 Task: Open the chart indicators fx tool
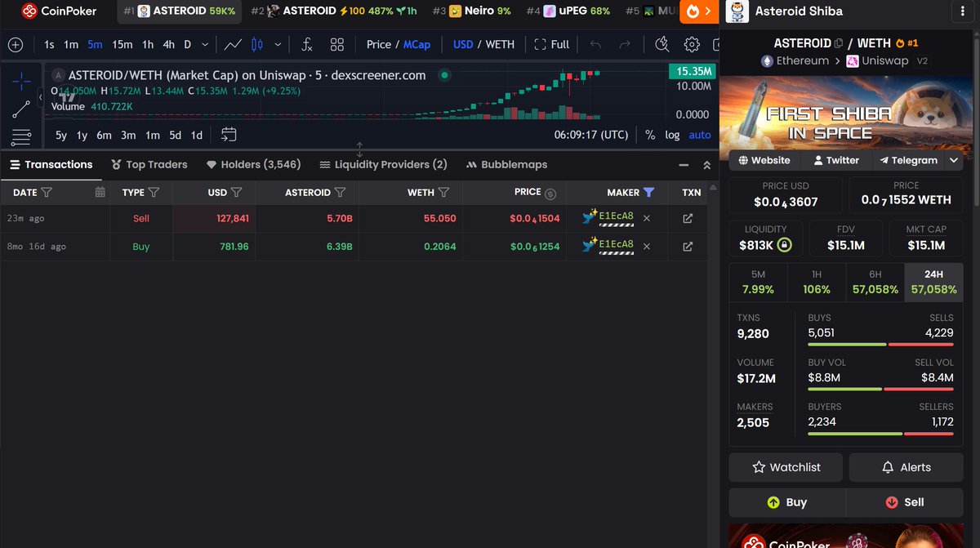(306, 44)
